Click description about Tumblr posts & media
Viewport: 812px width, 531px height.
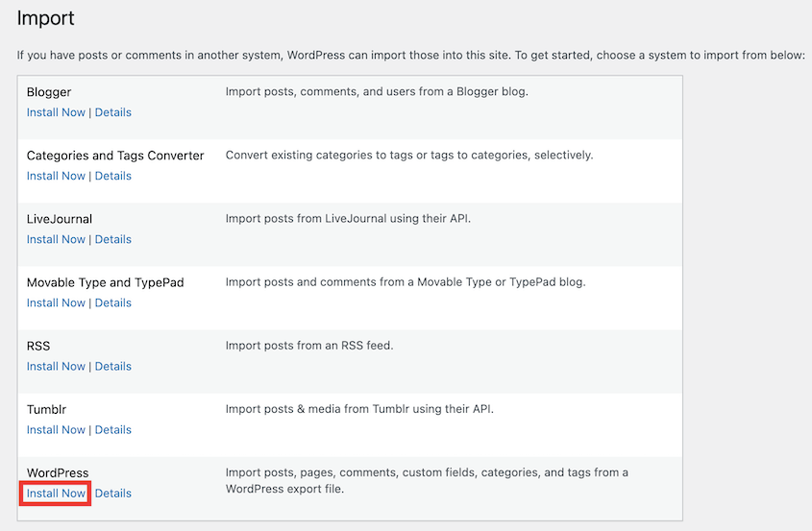359,409
